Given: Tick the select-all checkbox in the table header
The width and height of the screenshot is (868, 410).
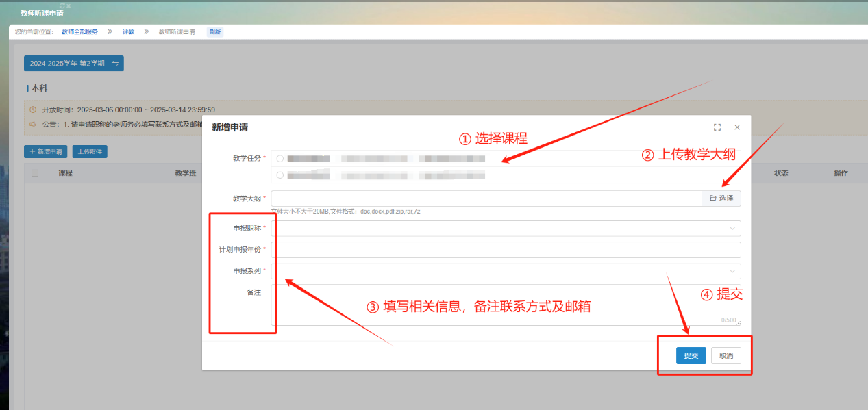Looking at the screenshot, I should pos(35,173).
